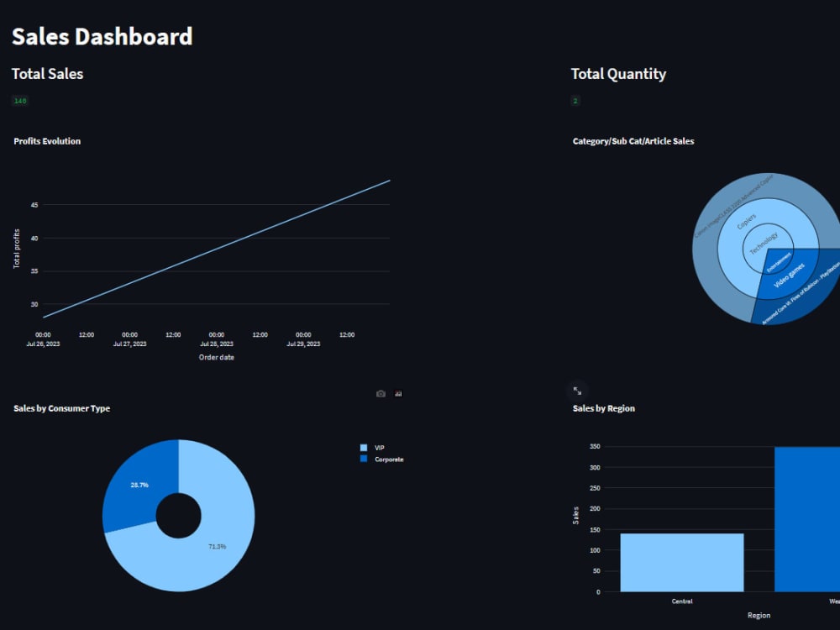Click the Plotly logo in the chart modebar

(398, 393)
